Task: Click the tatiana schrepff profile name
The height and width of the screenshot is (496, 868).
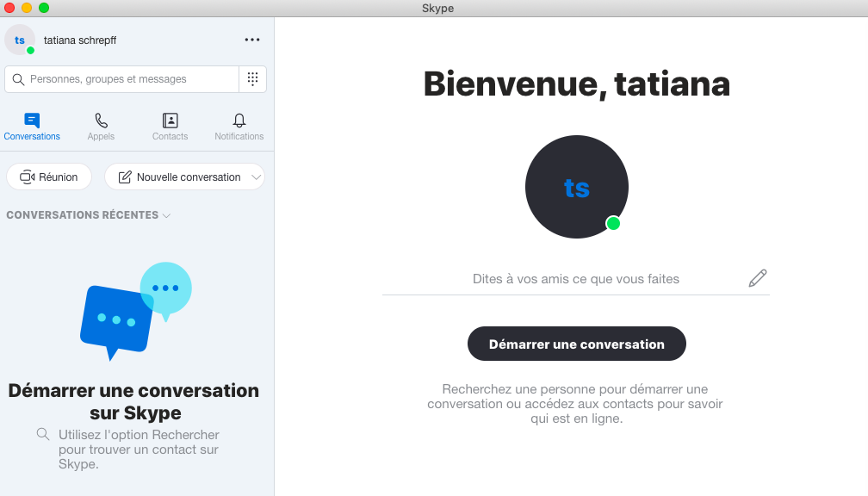Action: tap(80, 40)
